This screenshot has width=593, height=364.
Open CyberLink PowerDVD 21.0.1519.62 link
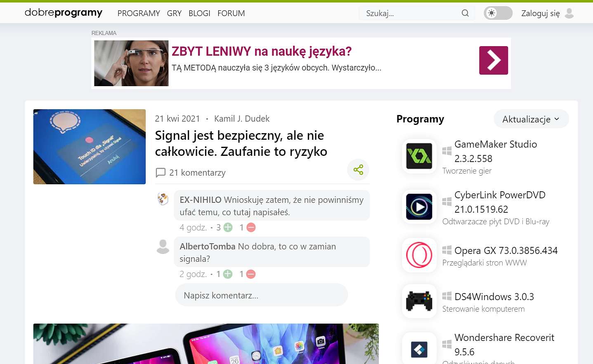(x=500, y=202)
